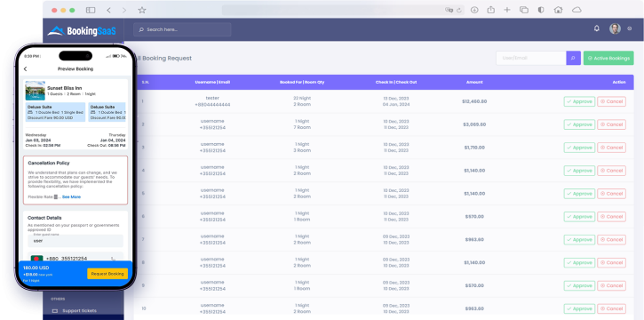The height and width of the screenshot is (320, 644).
Task: Go back using phone's back arrow
Action: point(26,69)
